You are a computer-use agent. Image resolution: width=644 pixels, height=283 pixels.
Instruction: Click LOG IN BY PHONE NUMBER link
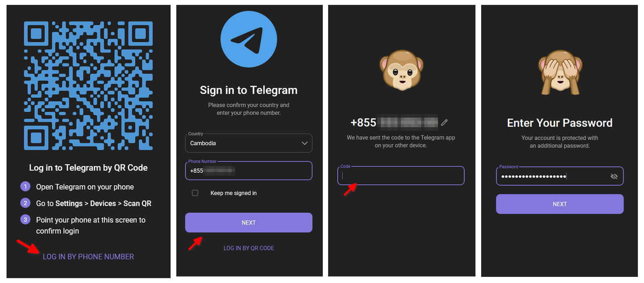88,256
